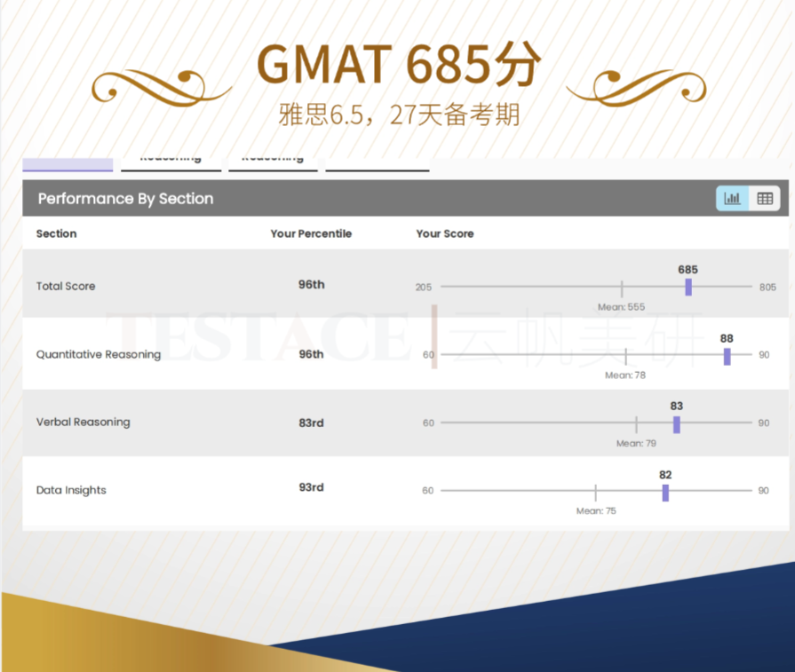The image size is (795, 672).
Task: Click the Quantitative Reasoning 88 score marker
Action: tap(727, 356)
